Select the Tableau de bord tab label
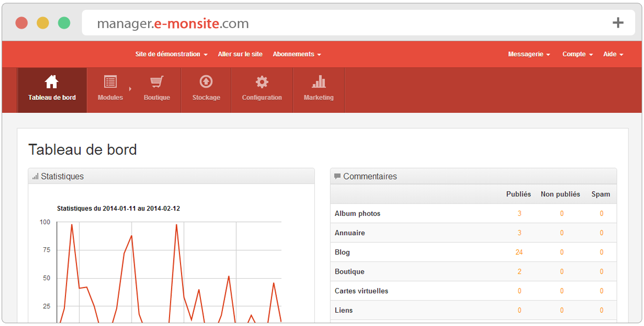Image resolution: width=644 pixels, height=326 pixels. [52, 98]
